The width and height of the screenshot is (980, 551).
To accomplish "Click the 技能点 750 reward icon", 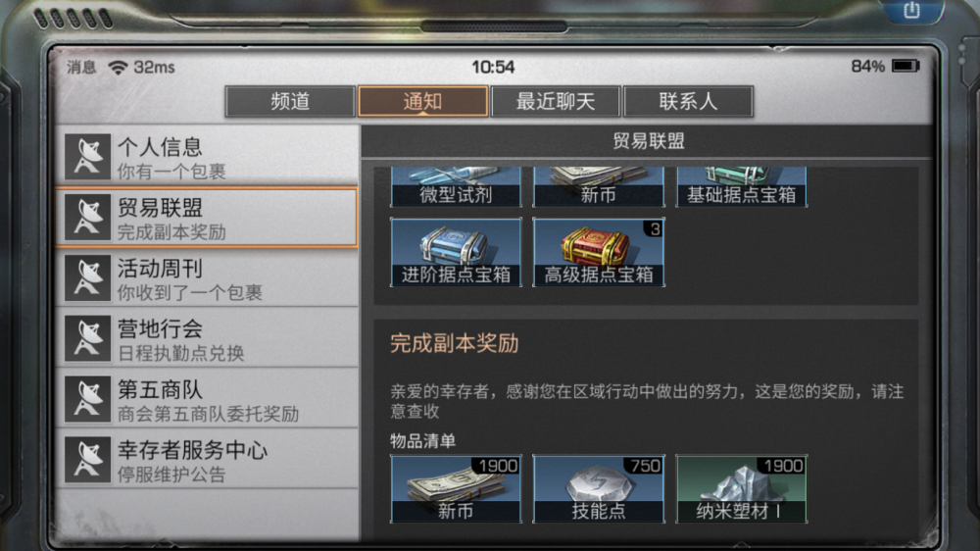I will tap(598, 488).
